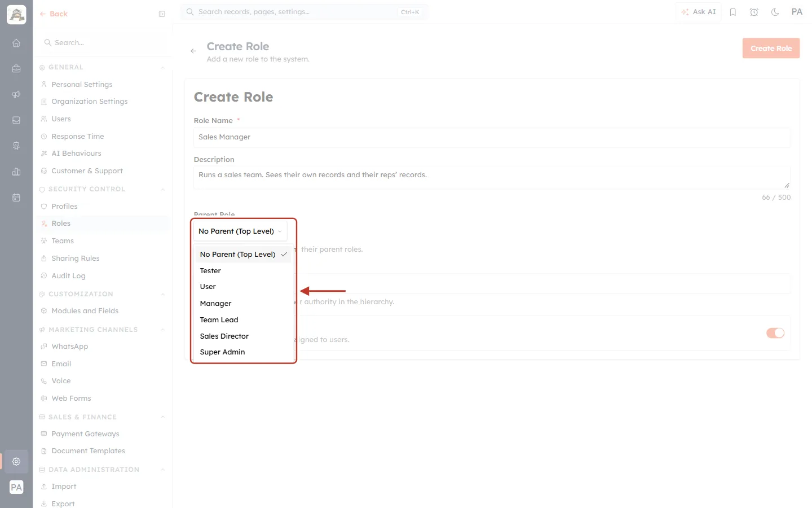Choose Super Admin option
The height and width of the screenshot is (508, 812).
point(243,352)
